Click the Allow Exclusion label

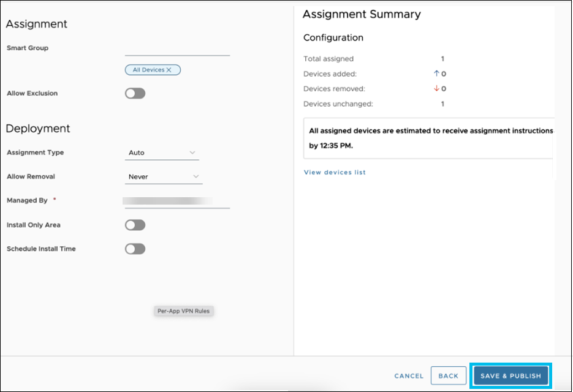click(x=32, y=93)
